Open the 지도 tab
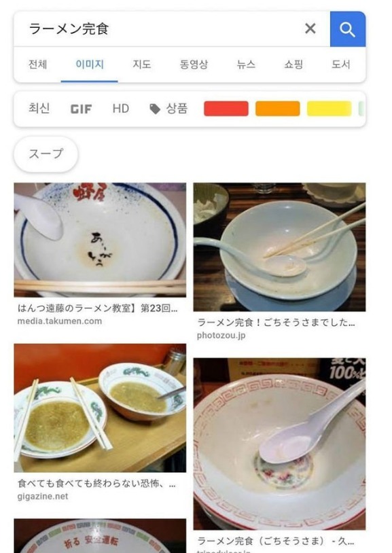The image size is (392, 553). (x=142, y=64)
